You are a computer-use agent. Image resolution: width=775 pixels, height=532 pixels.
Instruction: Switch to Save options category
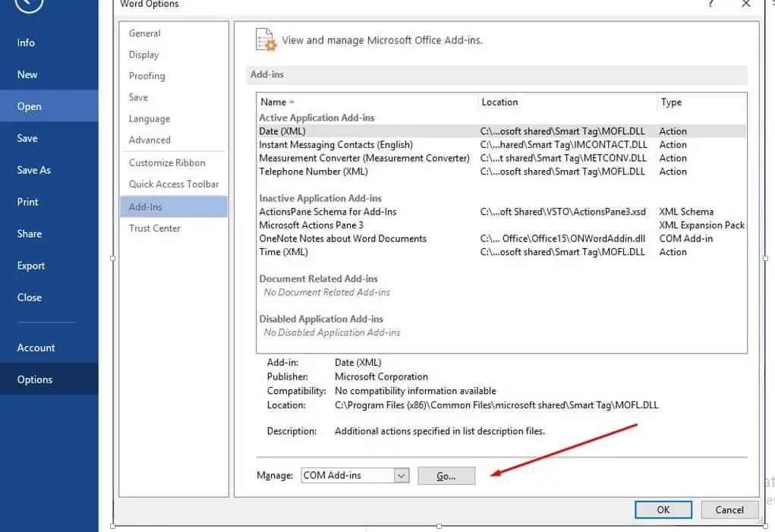click(174, 97)
